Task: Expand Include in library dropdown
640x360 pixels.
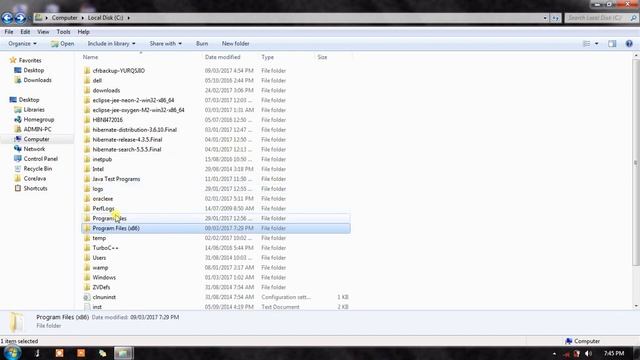Action: click(111, 44)
